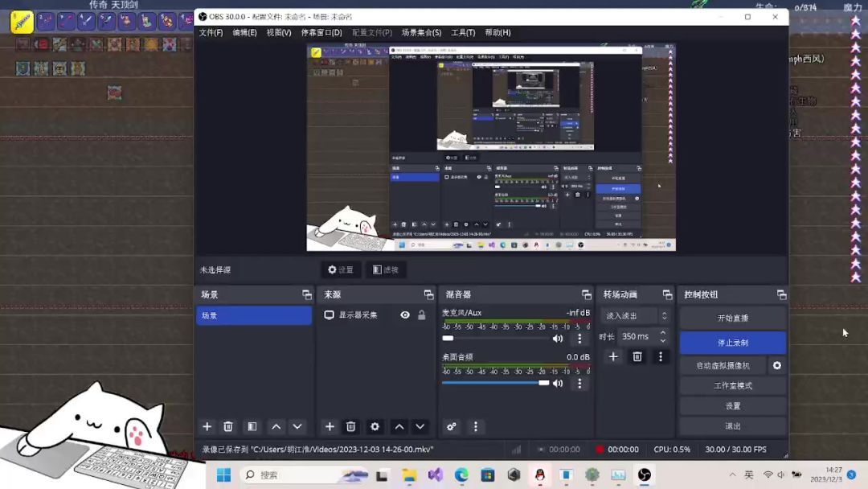This screenshot has height=489, width=868.
Task: Open 麦克风/Aux three-dot options menu
Action: tap(579, 339)
